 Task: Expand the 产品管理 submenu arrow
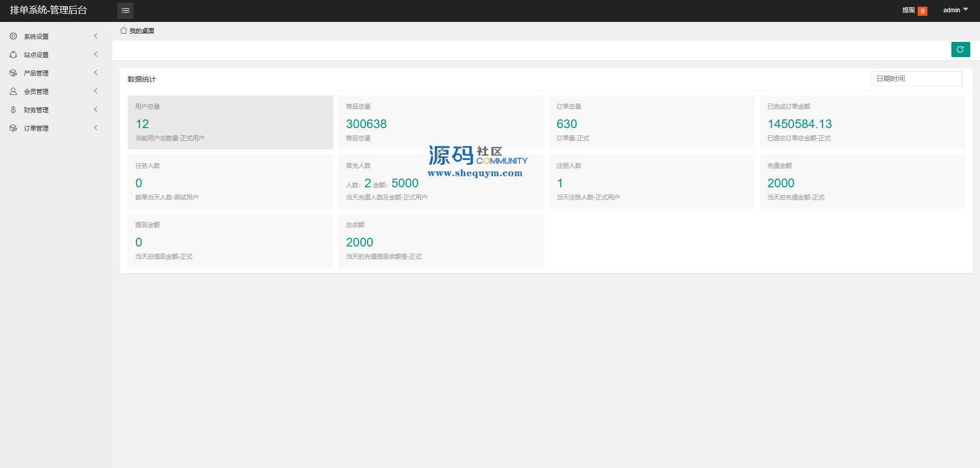click(x=95, y=72)
